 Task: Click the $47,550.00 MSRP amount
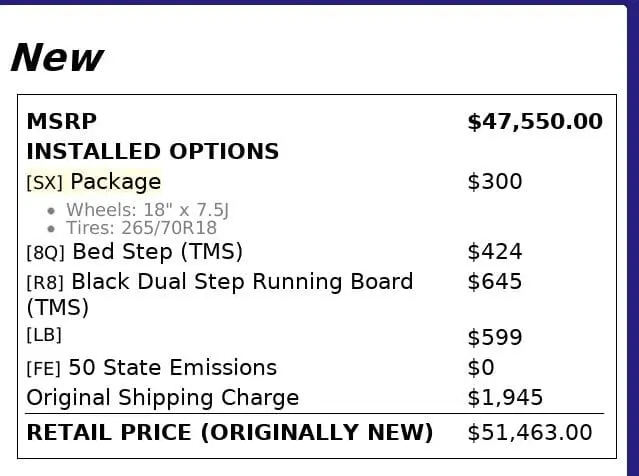(x=535, y=122)
